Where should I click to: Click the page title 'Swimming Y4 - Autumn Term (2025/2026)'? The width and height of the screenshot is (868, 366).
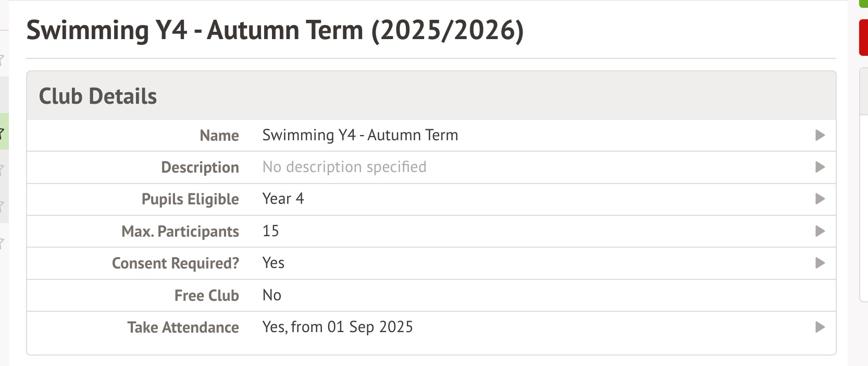click(x=275, y=30)
